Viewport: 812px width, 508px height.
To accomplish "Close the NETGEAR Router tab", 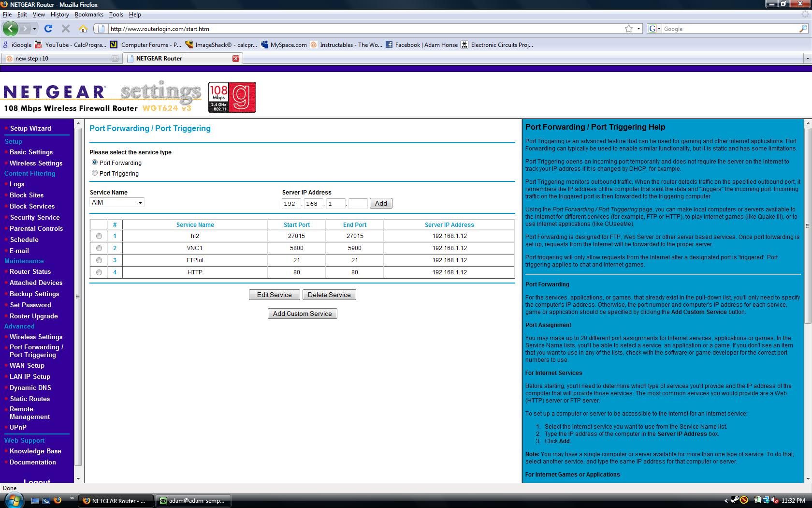I will (x=236, y=58).
